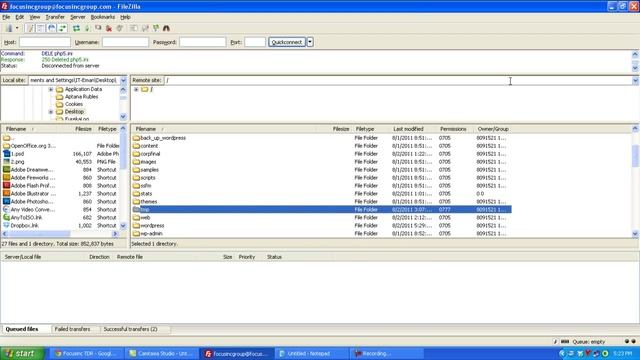Viewport: 640px width, 360px height.
Task: Click the Adobe Illustrator shortcut icon
Action: (7, 193)
